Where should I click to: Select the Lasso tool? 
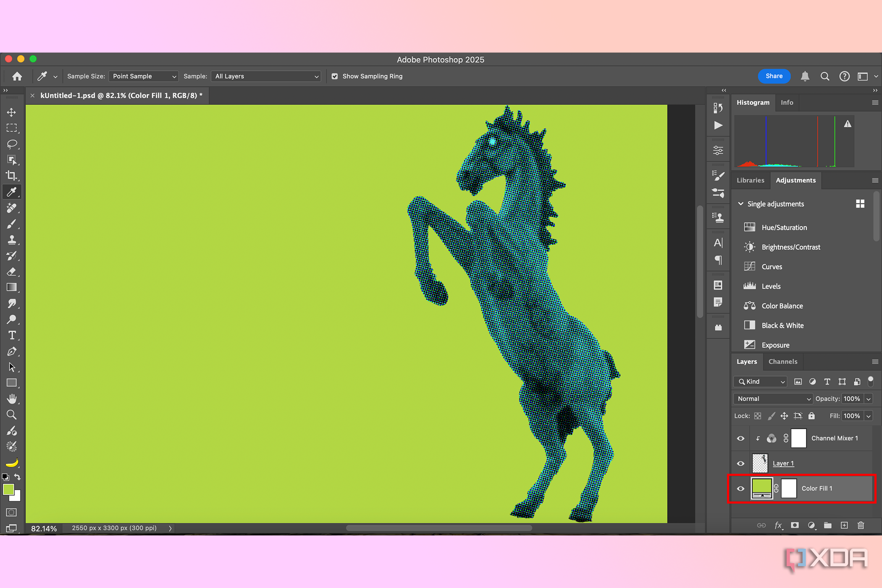(x=11, y=144)
